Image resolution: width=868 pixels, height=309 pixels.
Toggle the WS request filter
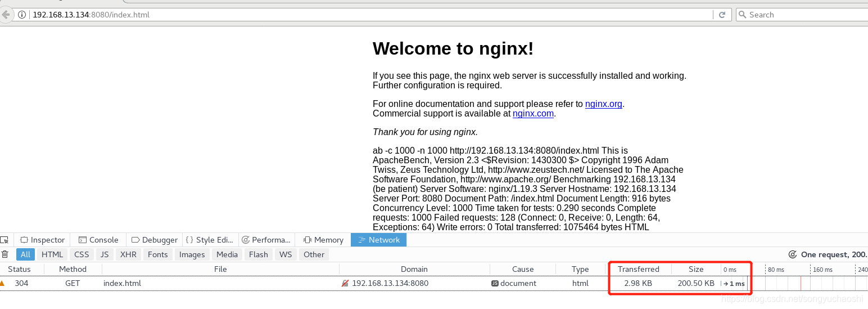(286, 254)
